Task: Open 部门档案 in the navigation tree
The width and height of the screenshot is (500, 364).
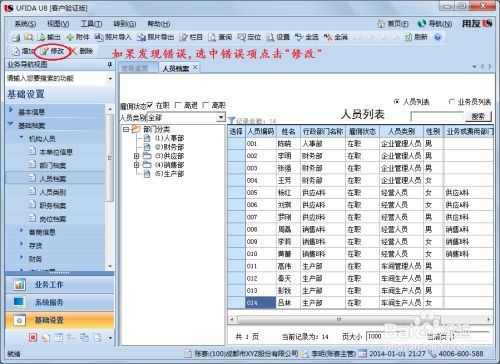Action: [x=52, y=165]
